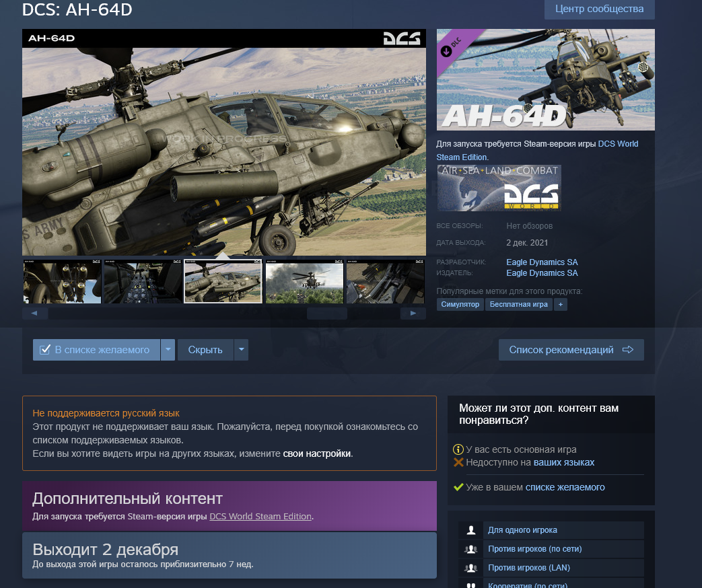This screenshot has width=702, height=588.
Task: Click the main AH-64D screenshot image
Action: [x=224, y=143]
